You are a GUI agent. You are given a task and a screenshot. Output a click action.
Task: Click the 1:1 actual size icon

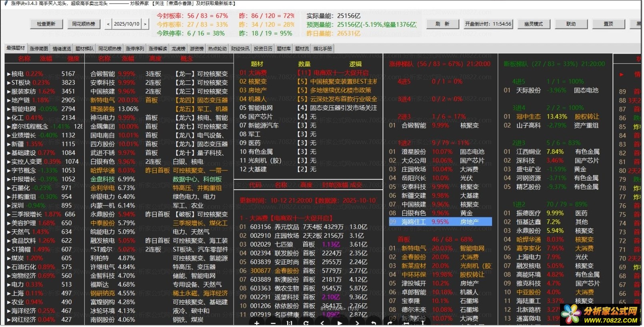(289, 323)
